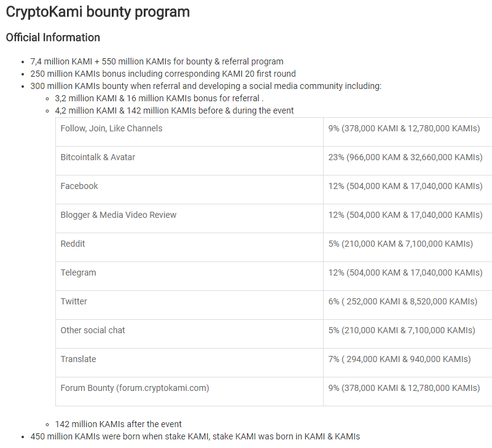Click the '4,2 million KAMI & 142 million' sub-bullet
Screen dimensions: 492x448
click(174, 110)
